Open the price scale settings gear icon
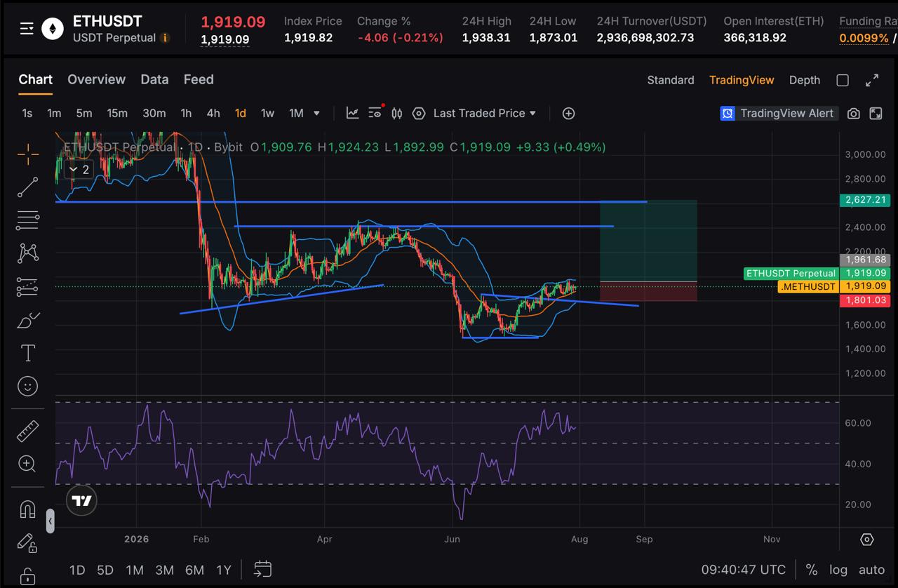Image resolution: width=898 pixels, height=588 pixels. [867, 540]
